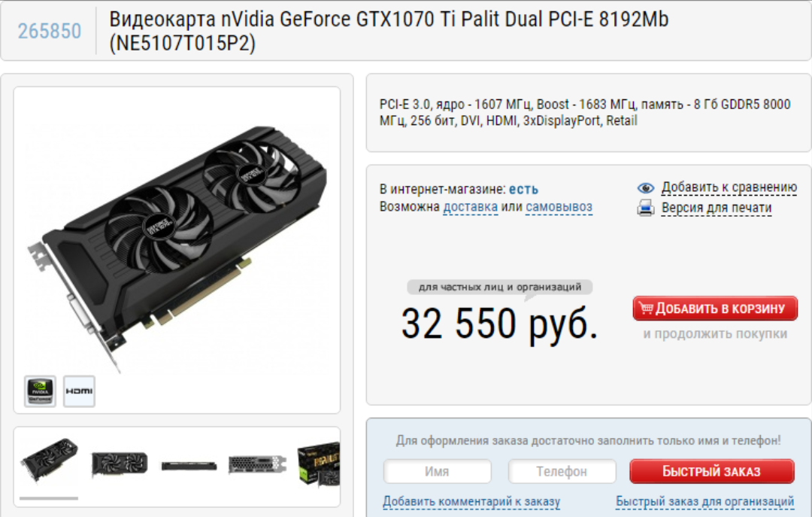The height and width of the screenshot is (517, 812).
Task: Click the HDMI badge icon
Action: pyautogui.click(x=79, y=391)
